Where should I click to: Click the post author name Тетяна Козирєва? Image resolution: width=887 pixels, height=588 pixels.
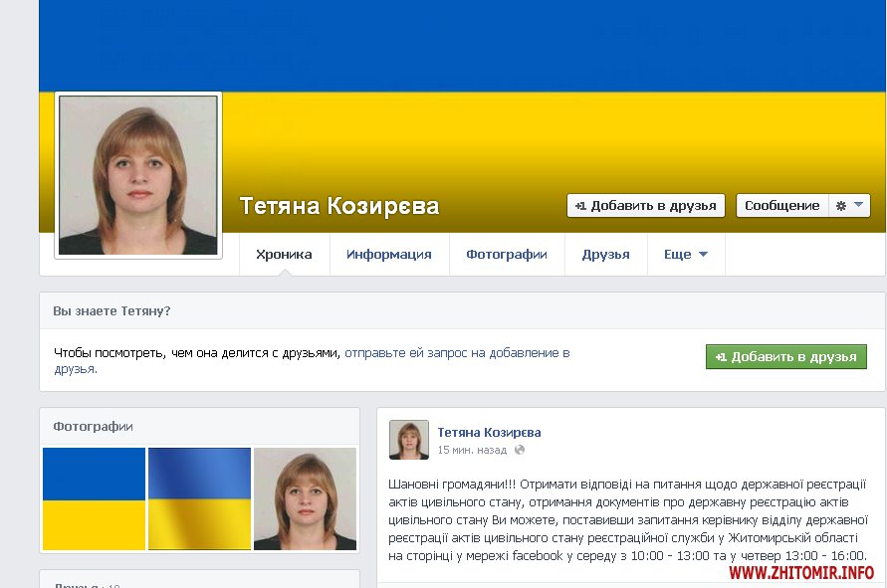(489, 433)
